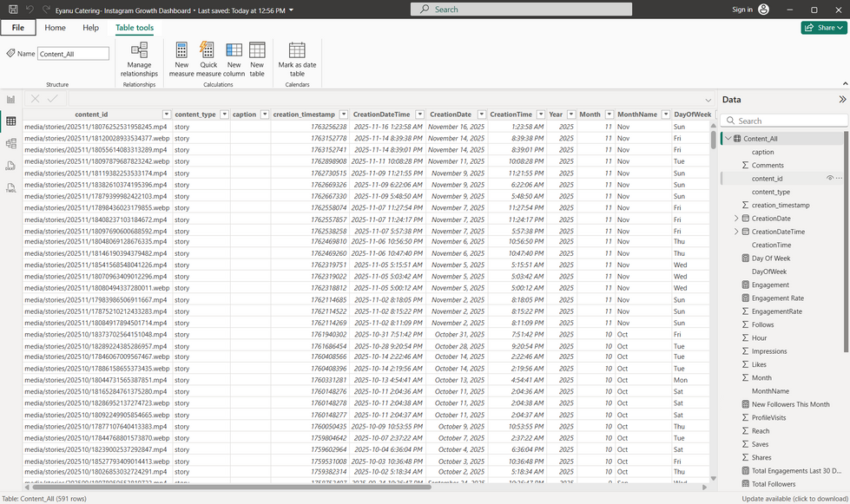Open MonthName column filter dropdown
Viewport: 850px width, 504px height.
(x=666, y=115)
